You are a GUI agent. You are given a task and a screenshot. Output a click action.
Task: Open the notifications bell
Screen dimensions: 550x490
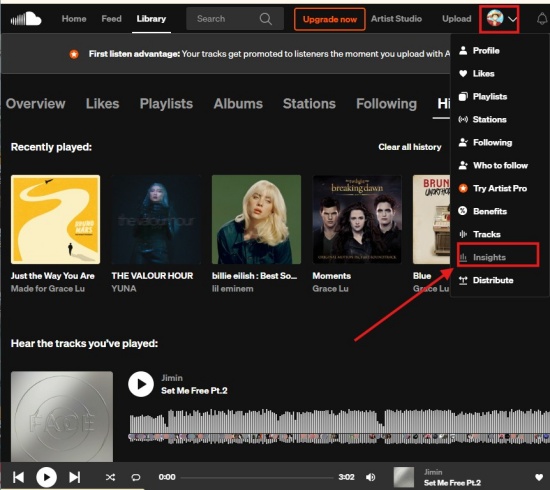tap(542, 19)
